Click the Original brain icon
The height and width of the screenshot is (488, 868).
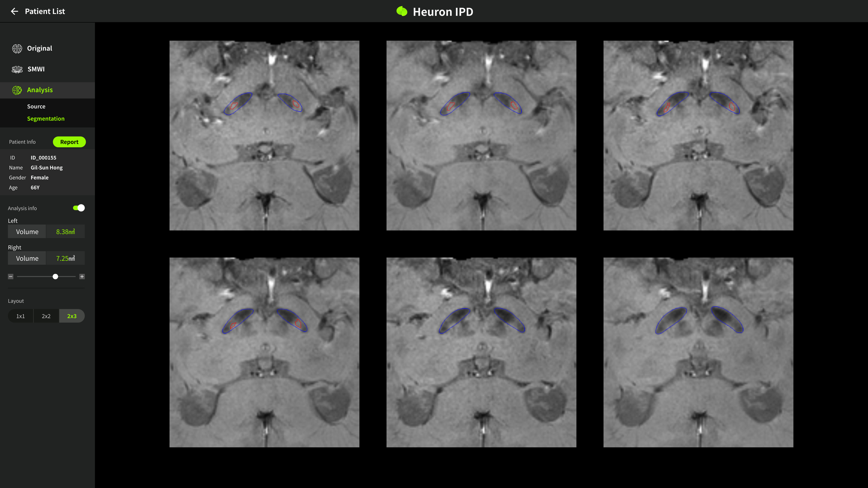(x=17, y=49)
